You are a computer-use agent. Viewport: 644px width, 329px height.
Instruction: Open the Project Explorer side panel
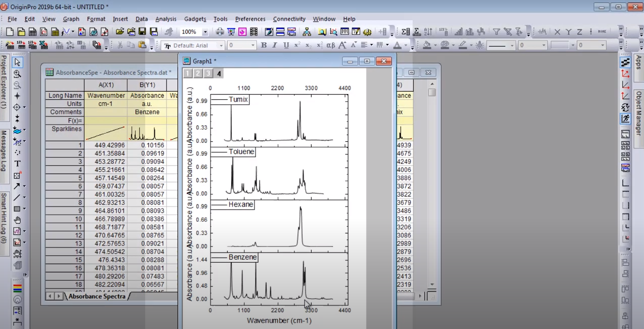point(4,81)
